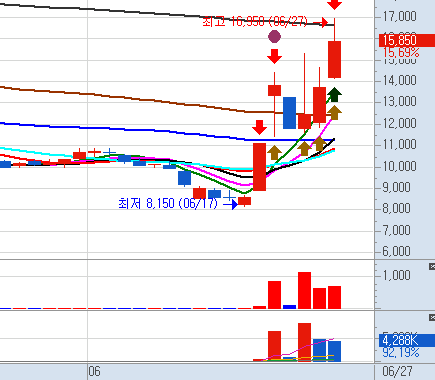The image size is (435, 380).
Task: Click the 12,000 price axis label
Action: pyautogui.click(x=400, y=123)
